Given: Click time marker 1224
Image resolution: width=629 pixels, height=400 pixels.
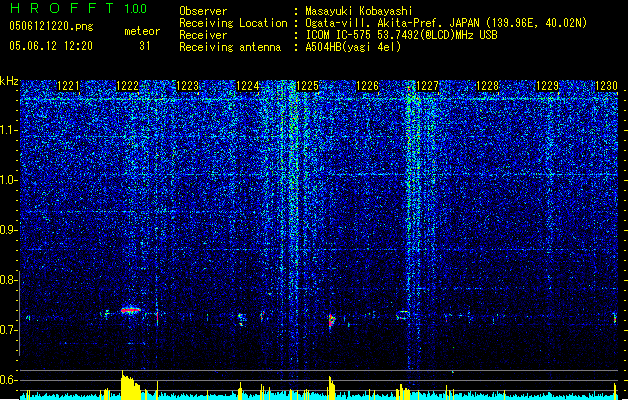Looking at the screenshot, I should pyautogui.click(x=248, y=86).
